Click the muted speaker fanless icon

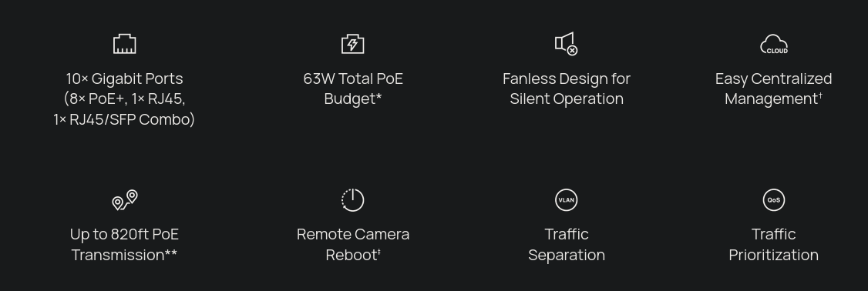click(567, 44)
